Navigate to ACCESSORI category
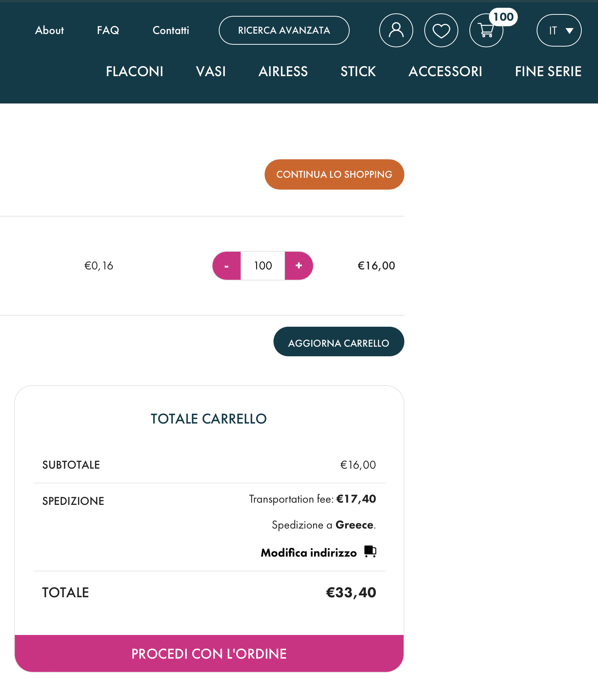This screenshot has width=598, height=700. (x=445, y=71)
